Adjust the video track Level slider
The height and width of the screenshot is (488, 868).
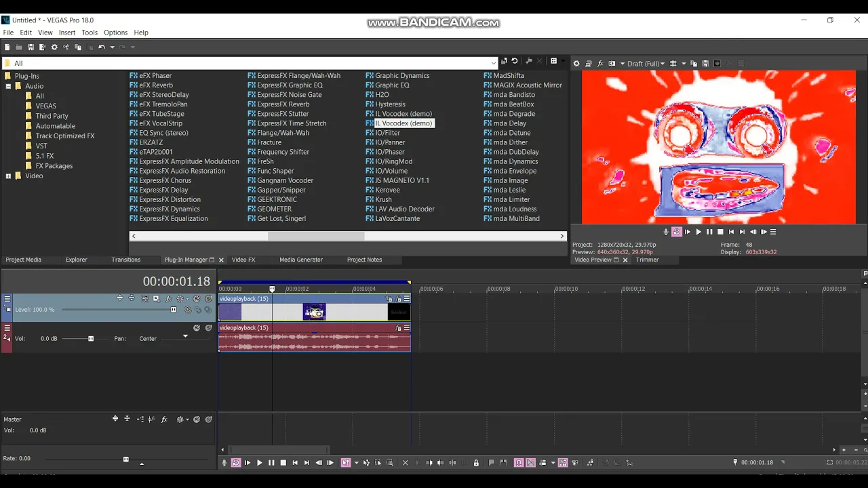coord(174,310)
